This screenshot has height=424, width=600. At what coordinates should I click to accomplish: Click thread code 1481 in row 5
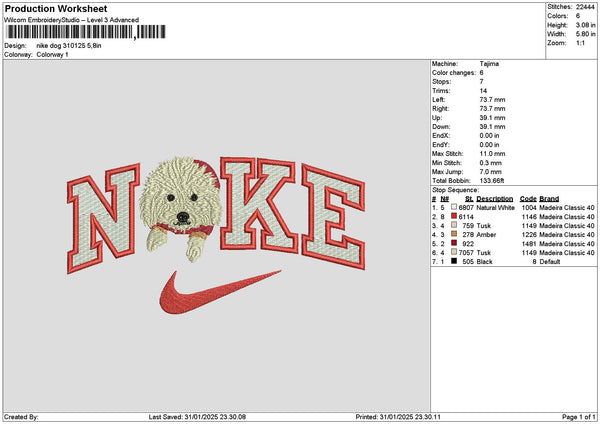529,244
